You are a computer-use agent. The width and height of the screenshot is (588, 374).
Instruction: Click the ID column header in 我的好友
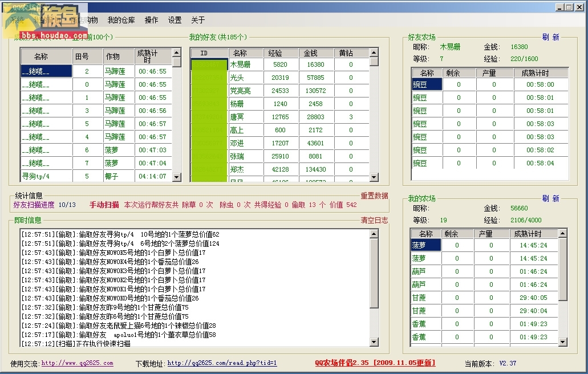(209, 53)
